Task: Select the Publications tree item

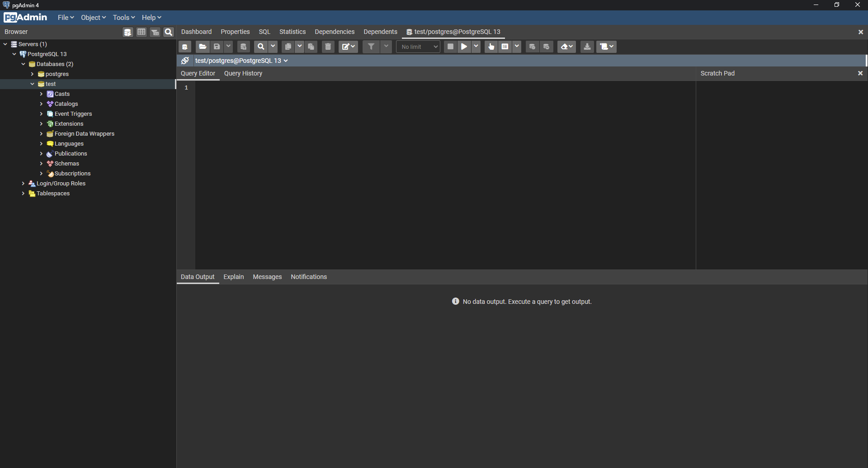Action: [x=71, y=154]
